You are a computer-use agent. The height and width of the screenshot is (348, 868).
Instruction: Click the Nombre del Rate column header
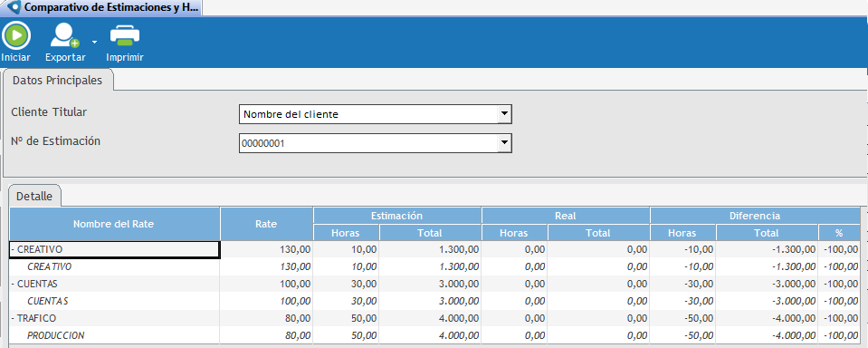tap(115, 224)
